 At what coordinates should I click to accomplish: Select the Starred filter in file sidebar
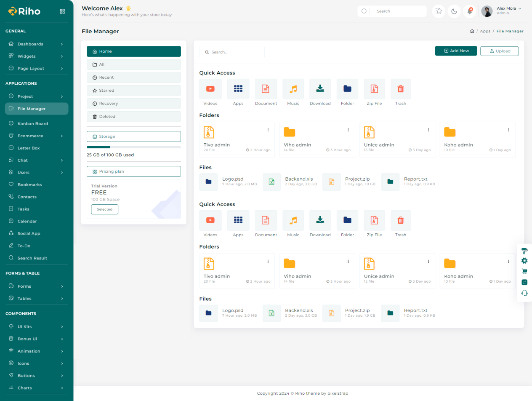tap(134, 91)
